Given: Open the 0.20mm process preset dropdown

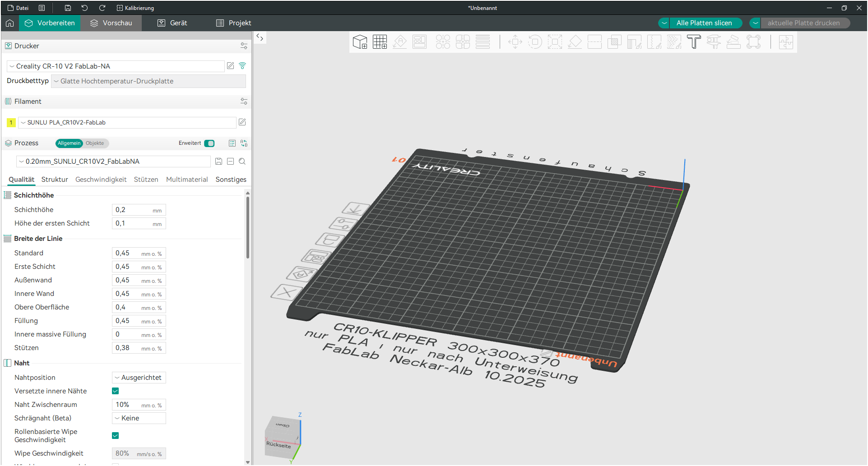Looking at the screenshot, I should 113,161.
